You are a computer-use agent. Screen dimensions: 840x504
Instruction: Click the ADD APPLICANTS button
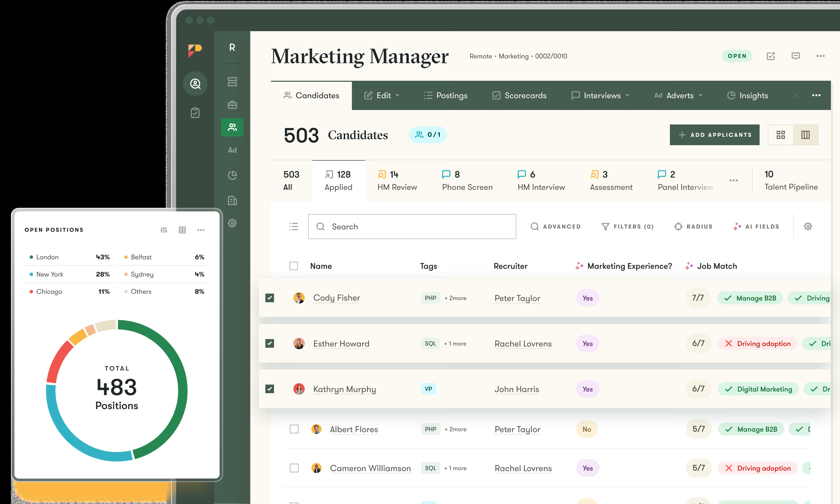click(x=715, y=135)
